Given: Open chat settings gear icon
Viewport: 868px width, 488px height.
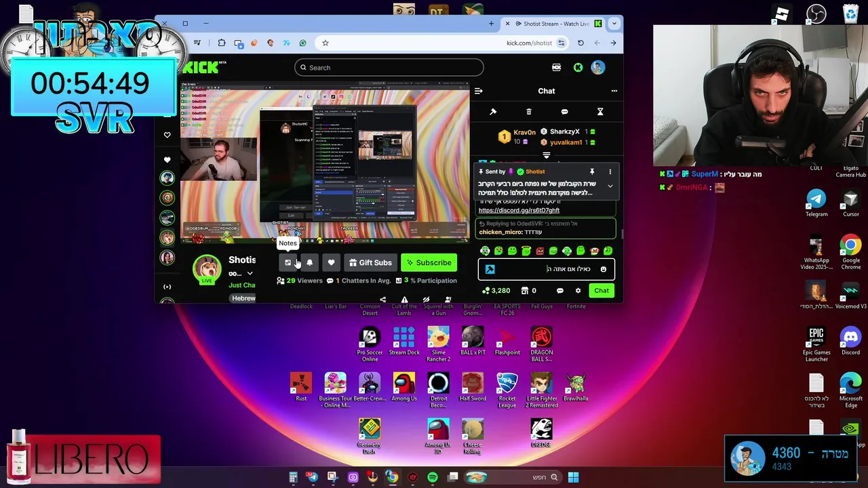Looking at the screenshot, I should tap(578, 291).
